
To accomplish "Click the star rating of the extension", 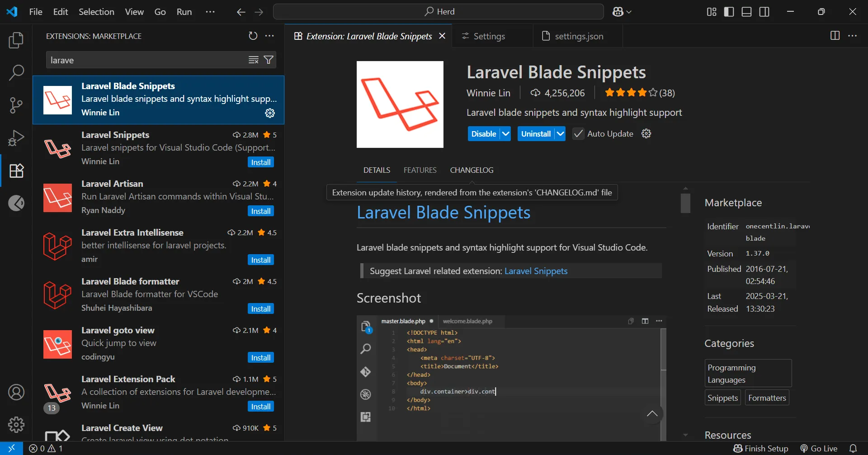I will click(x=639, y=93).
